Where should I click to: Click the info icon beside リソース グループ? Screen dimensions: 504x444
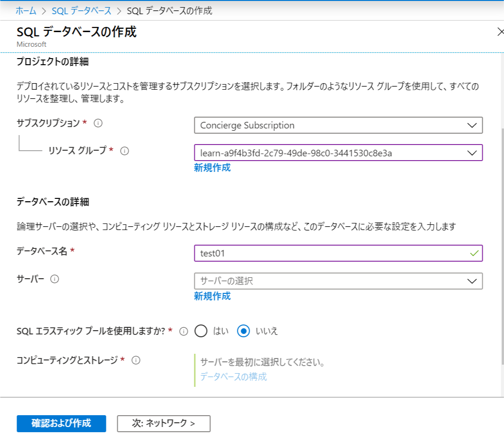point(124,151)
